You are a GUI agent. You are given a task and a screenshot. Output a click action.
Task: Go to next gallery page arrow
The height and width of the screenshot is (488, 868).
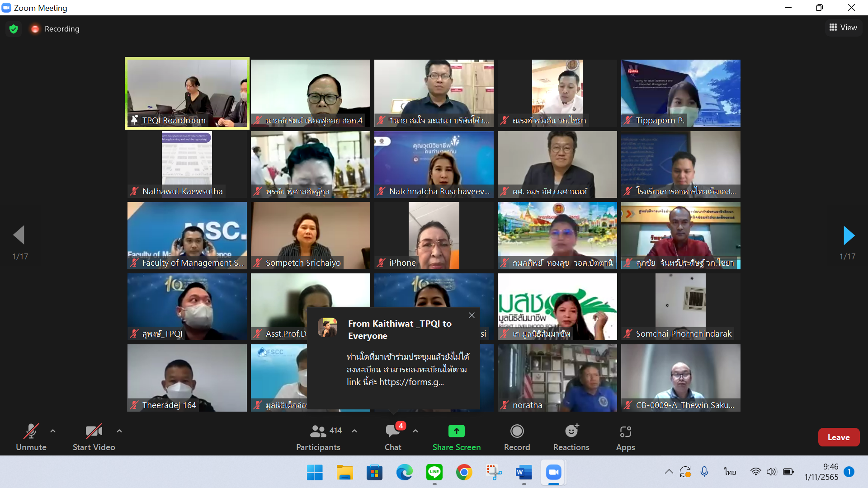[x=849, y=235]
